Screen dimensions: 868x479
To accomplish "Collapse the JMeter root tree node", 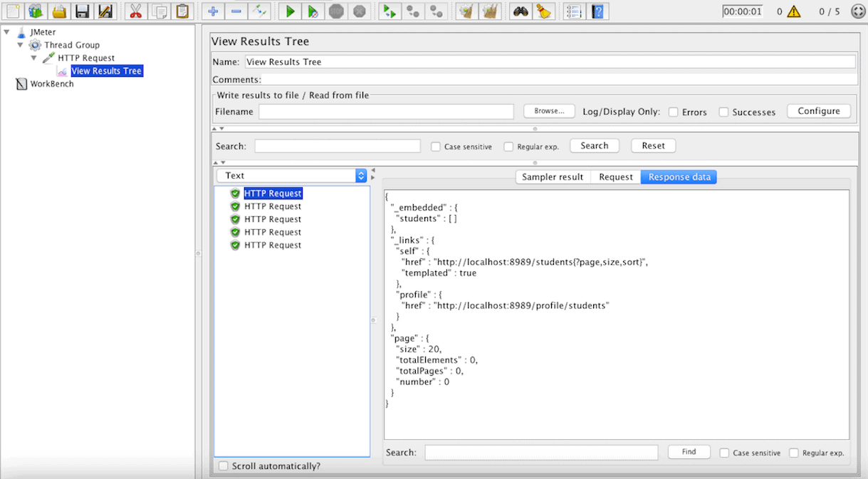I will coord(7,32).
